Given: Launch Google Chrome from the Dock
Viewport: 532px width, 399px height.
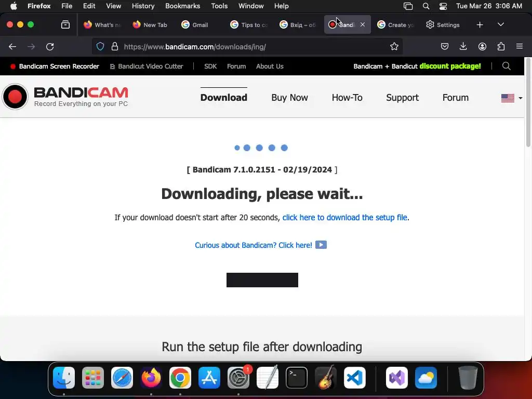Looking at the screenshot, I should click(180, 378).
